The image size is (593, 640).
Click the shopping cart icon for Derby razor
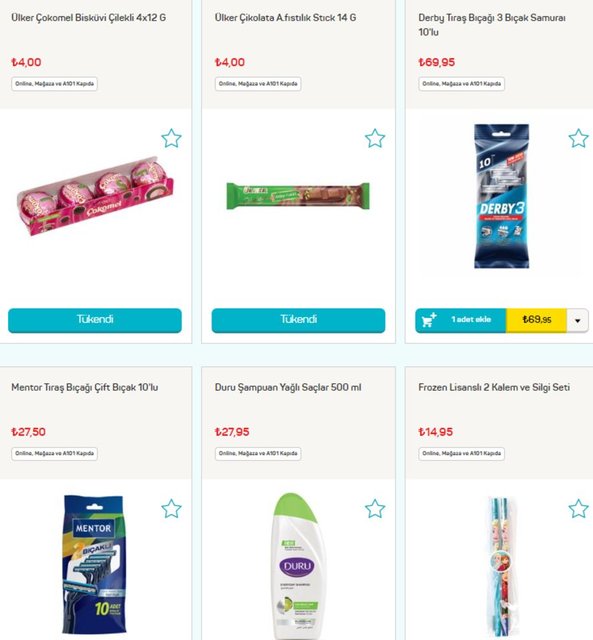[x=429, y=320]
